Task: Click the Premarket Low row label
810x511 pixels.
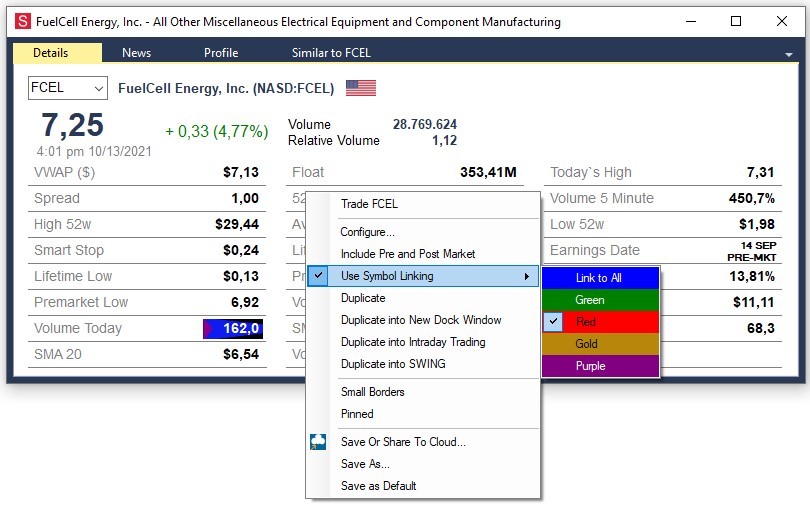Action: [81, 302]
